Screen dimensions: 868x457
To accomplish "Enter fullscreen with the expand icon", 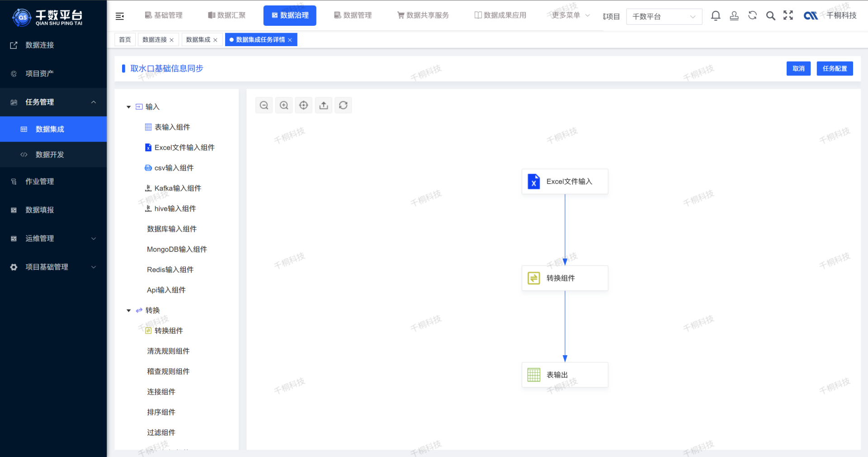I will [x=788, y=15].
